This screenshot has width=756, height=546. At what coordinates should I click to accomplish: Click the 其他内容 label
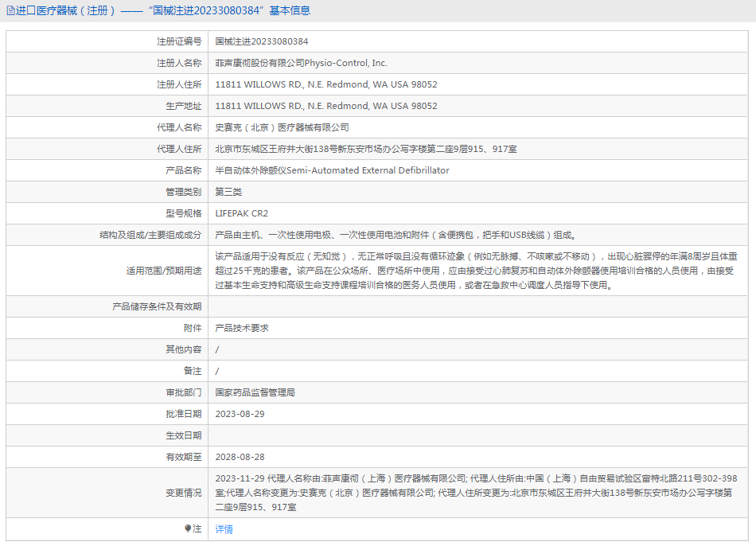coord(183,349)
